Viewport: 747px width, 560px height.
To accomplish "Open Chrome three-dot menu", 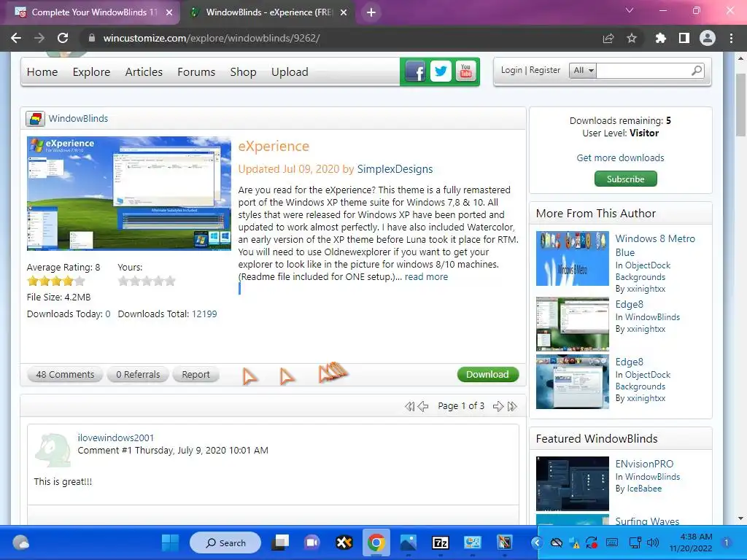I will pyautogui.click(x=731, y=38).
